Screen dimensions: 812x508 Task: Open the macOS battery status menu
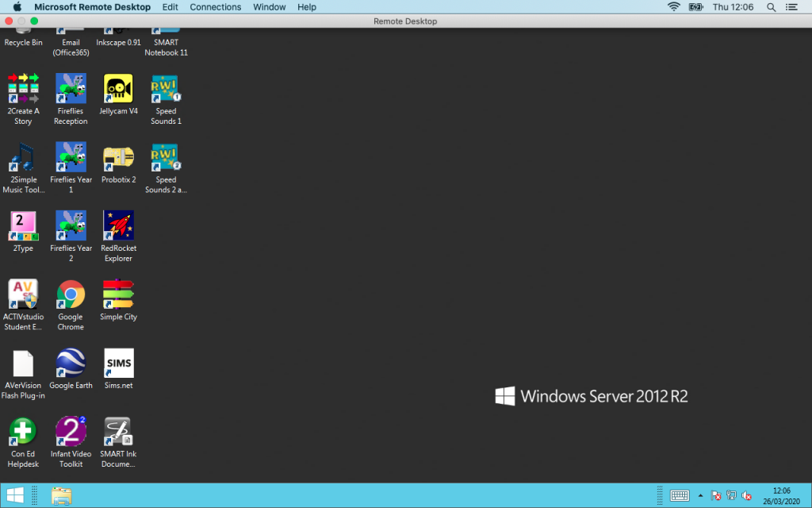coord(695,6)
